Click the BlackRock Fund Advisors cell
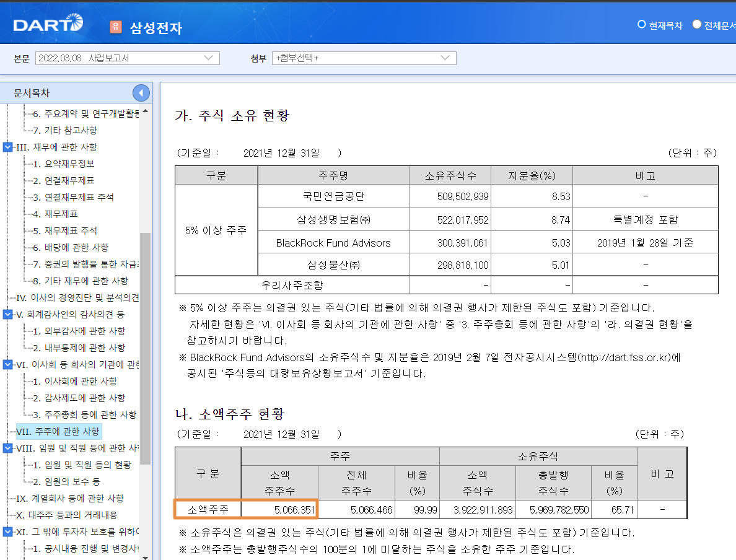The height and width of the screenshot is (560, 736). (x=333, y=243)
